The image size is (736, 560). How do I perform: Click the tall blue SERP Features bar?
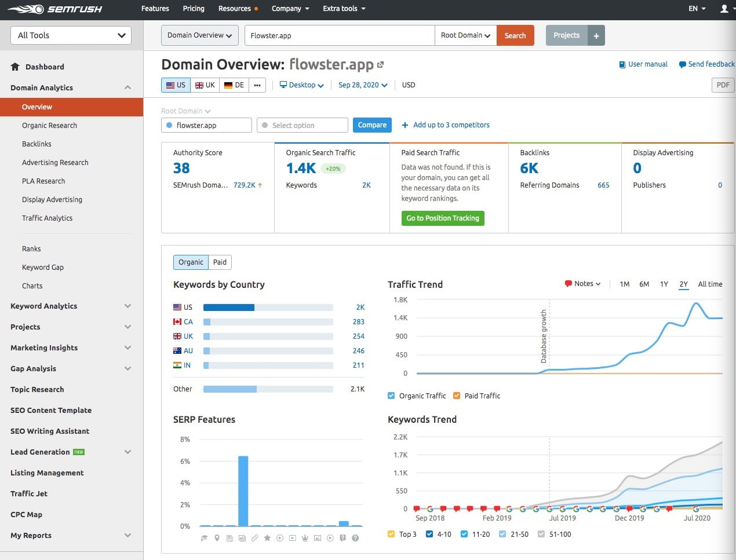[x=243, y=491]
